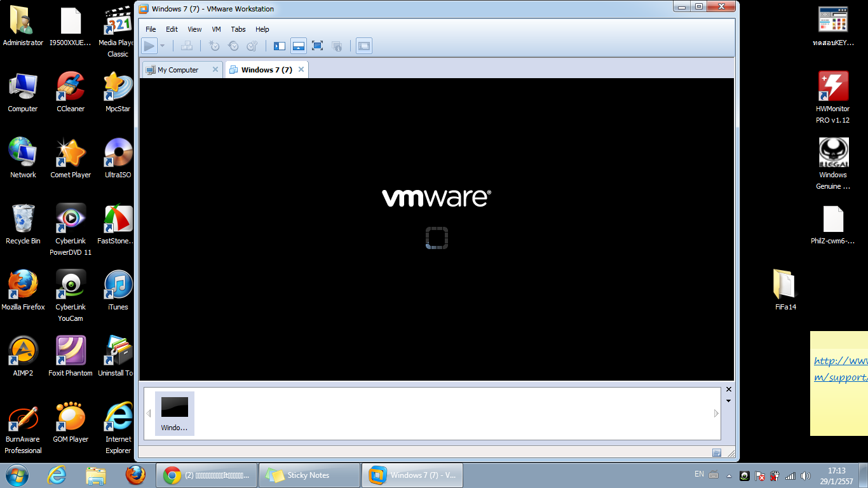Select the Foxit Phantom shortcut
The image size is (868, 488).
(x=71, y=357)
